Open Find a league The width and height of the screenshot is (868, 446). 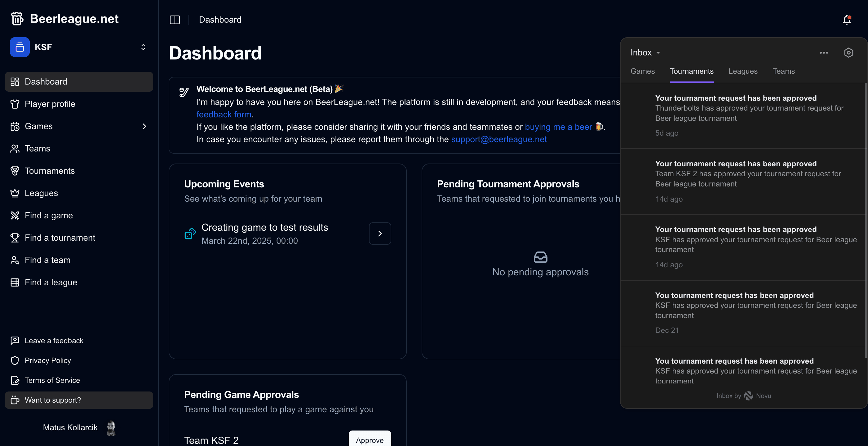tap(79, 282)
